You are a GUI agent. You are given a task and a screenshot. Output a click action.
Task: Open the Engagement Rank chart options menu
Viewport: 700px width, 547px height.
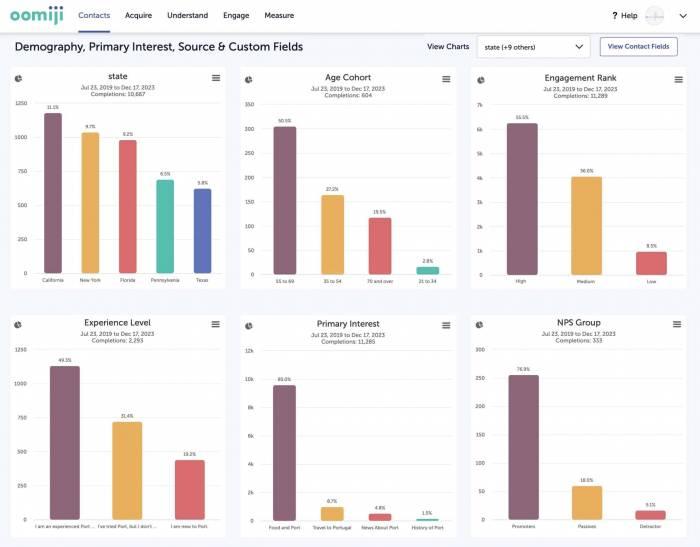point(677,78)
